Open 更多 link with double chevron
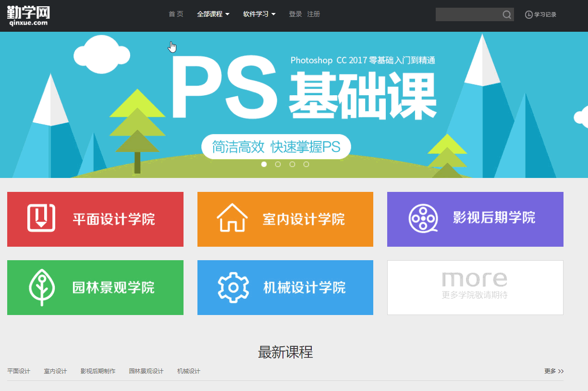 554,371
